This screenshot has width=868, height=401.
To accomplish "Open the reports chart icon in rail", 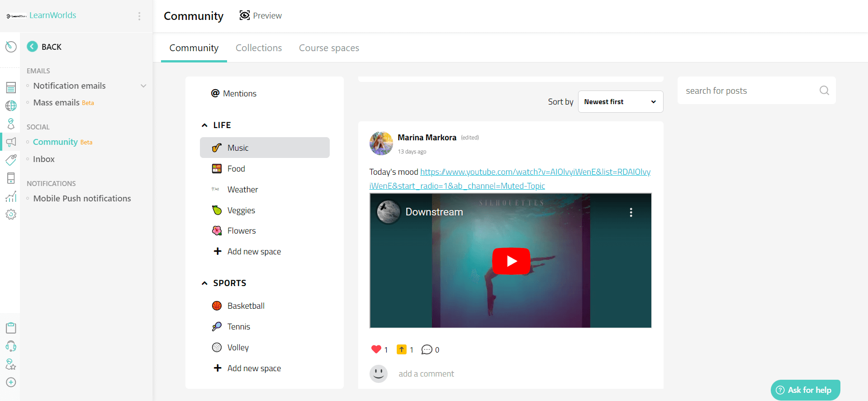I will click(x=11, y=197).
